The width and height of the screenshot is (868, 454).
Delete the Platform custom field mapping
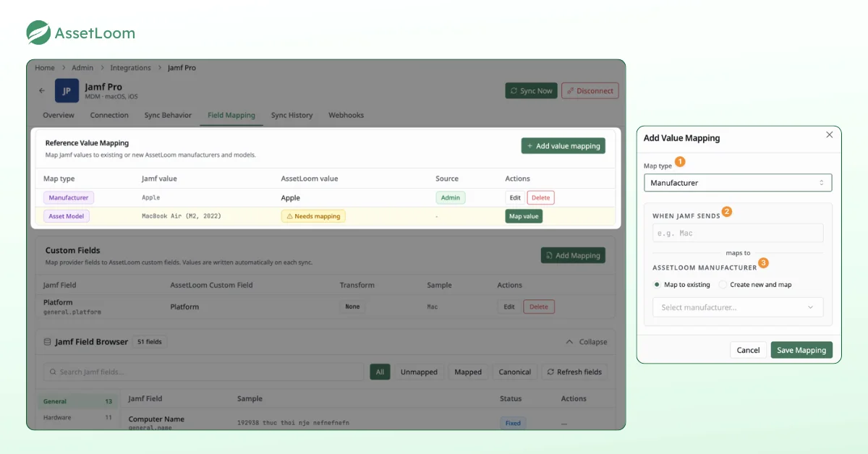coord(539,307)
